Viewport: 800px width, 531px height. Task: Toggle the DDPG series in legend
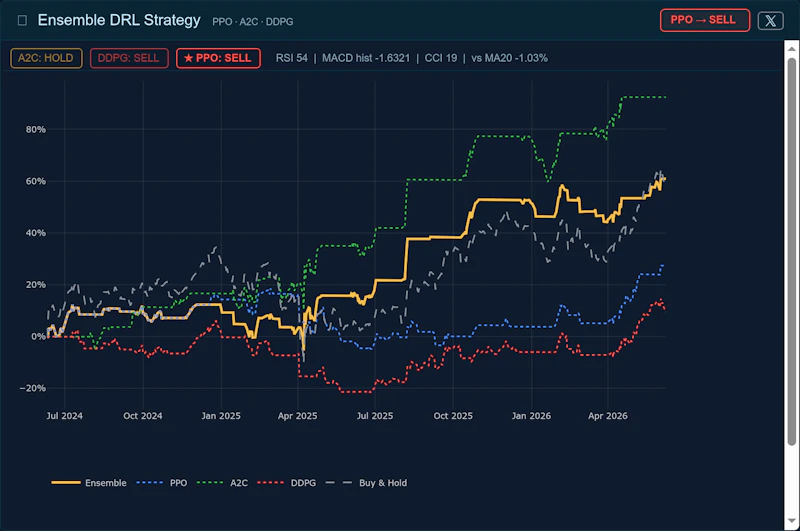tap(287, 483)
